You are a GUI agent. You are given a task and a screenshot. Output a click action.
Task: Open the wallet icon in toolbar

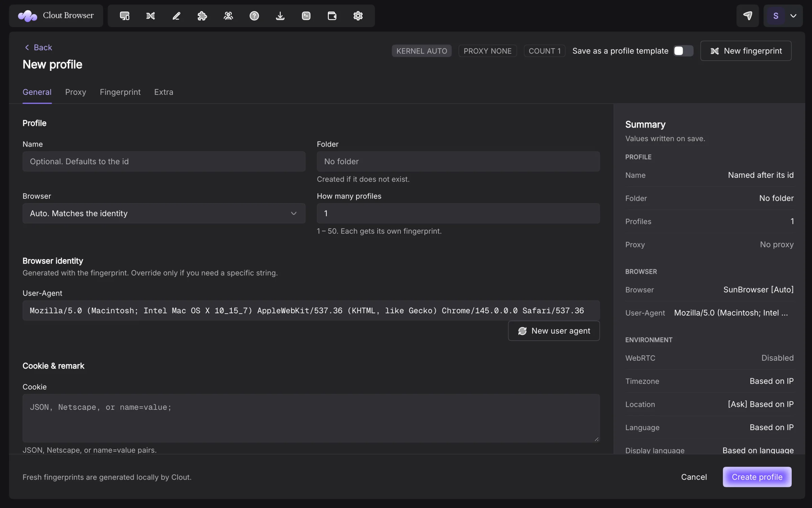332,16
